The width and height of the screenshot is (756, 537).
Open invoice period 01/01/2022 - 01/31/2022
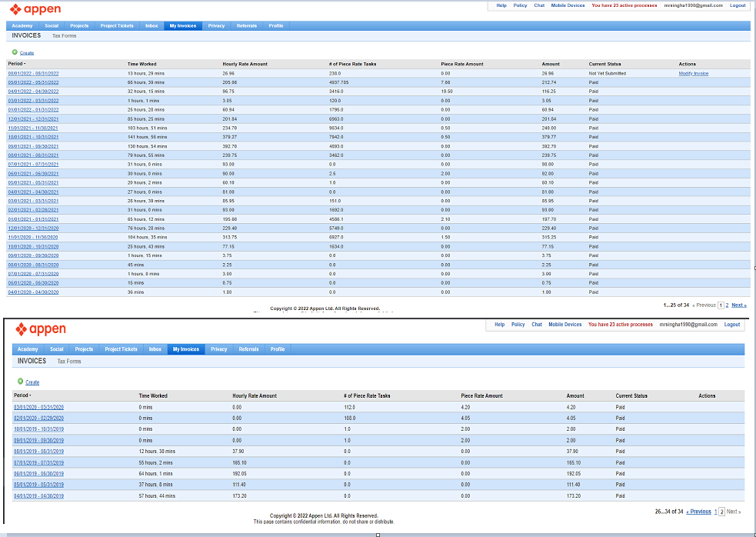(x=33, y=109)
